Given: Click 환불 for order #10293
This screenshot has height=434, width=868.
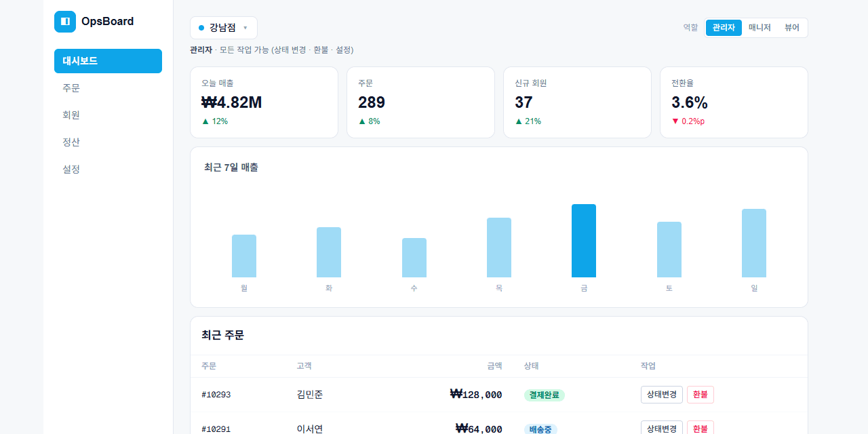Looking at the screenshot, I should click(x=701, y=395).
